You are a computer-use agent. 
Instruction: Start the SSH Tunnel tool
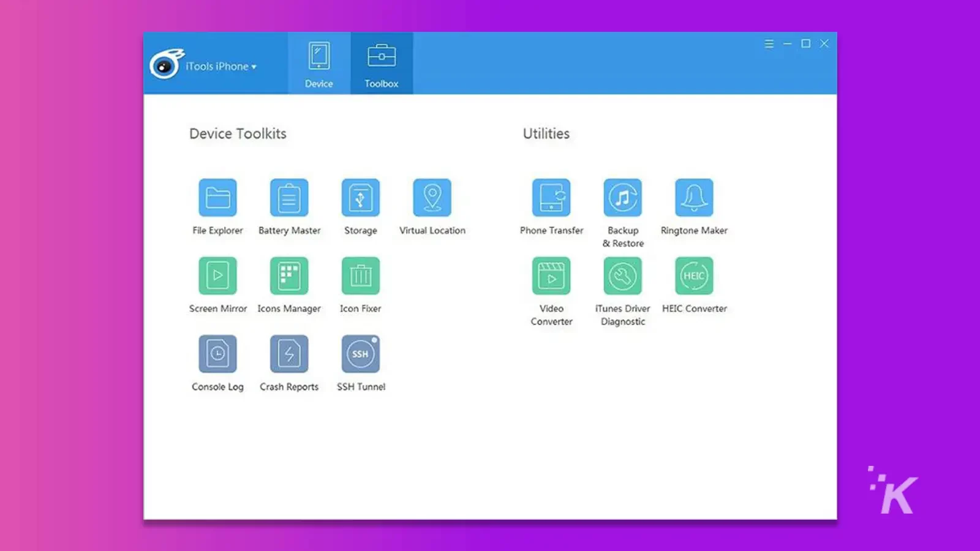[x=361, y=354]
